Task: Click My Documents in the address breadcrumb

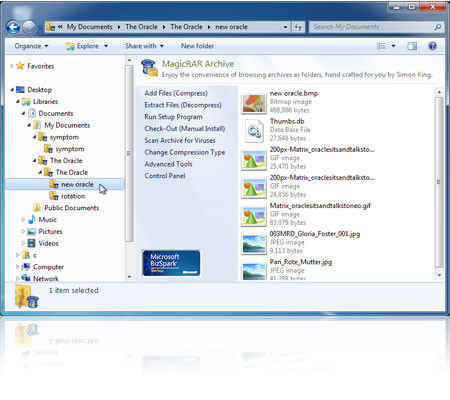Action: [89, 27]
